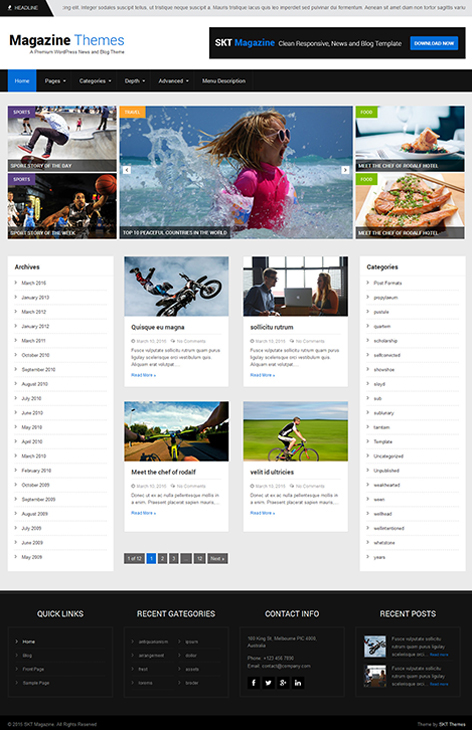Click the Next pagination button
Image resolution: width=472 pixels, height=730 pixels.
pos(217,558)
